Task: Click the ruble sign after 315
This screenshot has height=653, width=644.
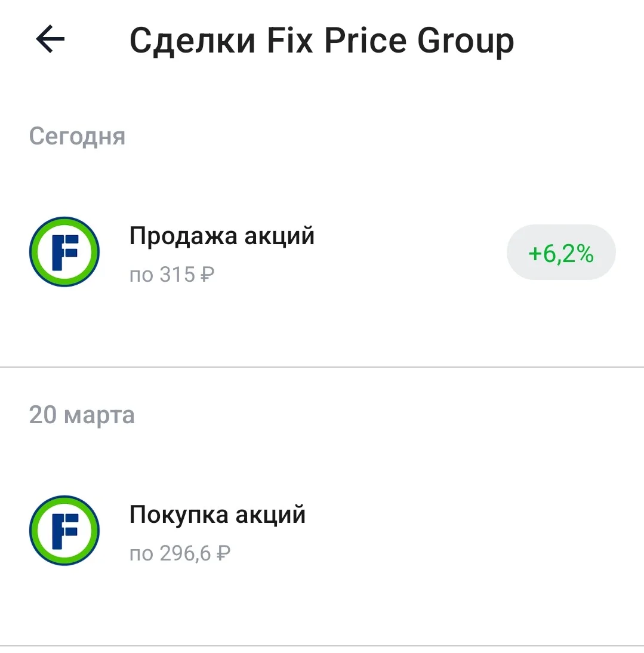Action: pos(207,275)
